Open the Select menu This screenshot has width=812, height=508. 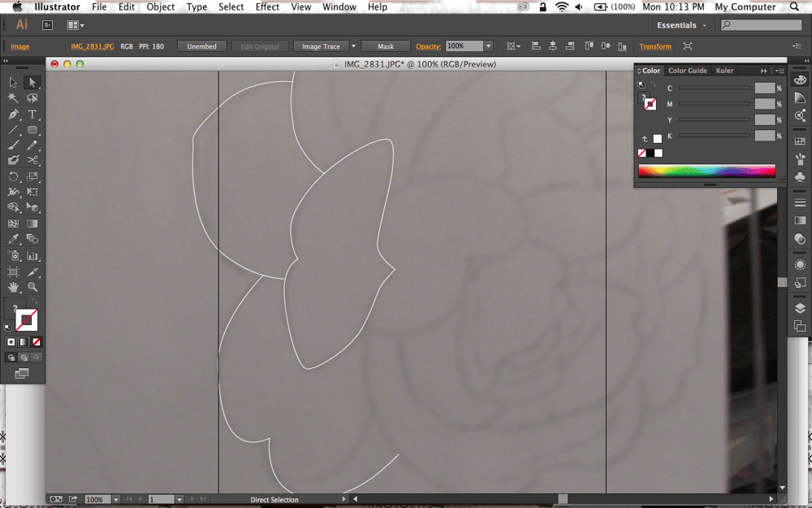(231, 7)
